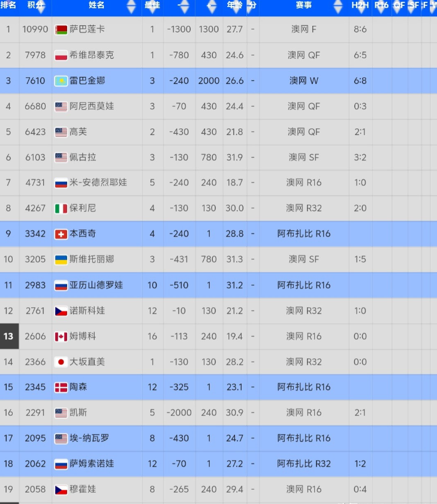Click 阿布扎比 R16 in 本西奇's row
This screenshot has height=504, width=437.
[x=304, y=233]
